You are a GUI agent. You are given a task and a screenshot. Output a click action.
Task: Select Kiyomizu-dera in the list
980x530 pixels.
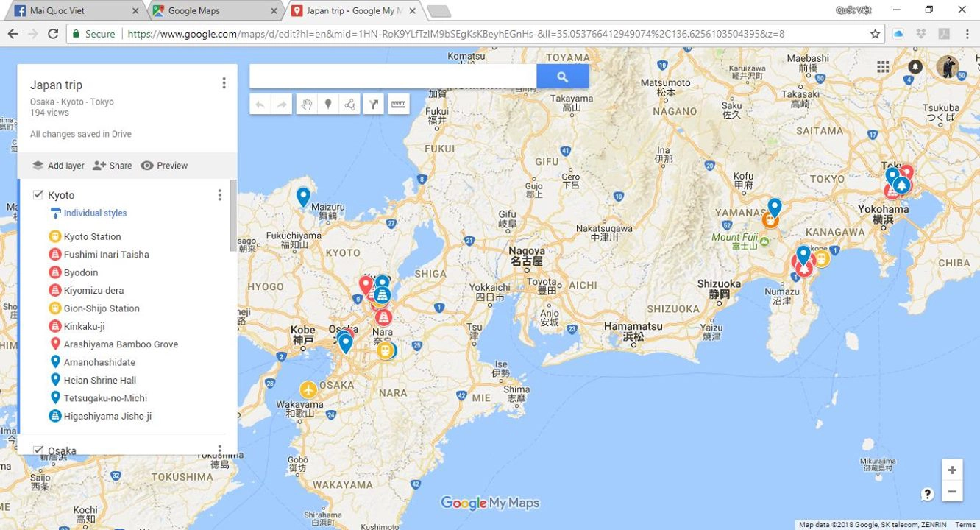(93, 291)
